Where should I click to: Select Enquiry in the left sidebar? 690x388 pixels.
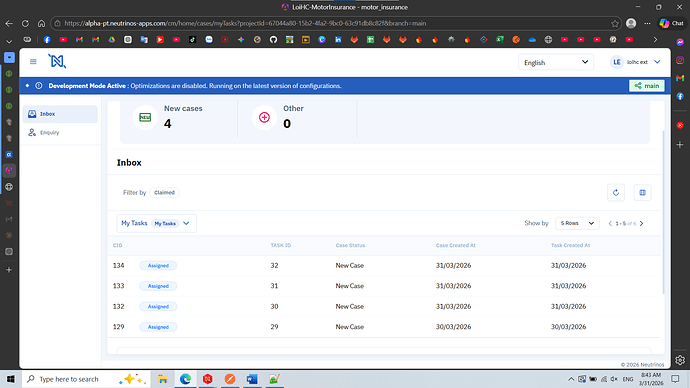pos(60,132)
